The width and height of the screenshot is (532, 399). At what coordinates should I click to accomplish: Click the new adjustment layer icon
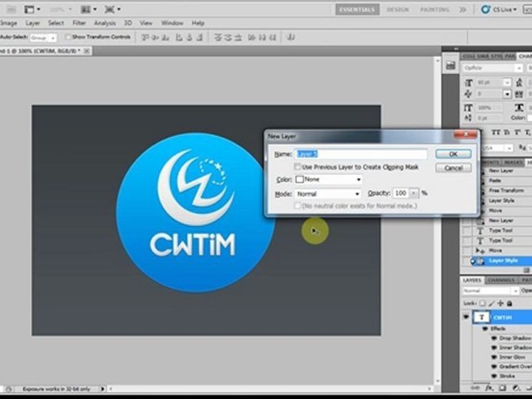(516, 387)
